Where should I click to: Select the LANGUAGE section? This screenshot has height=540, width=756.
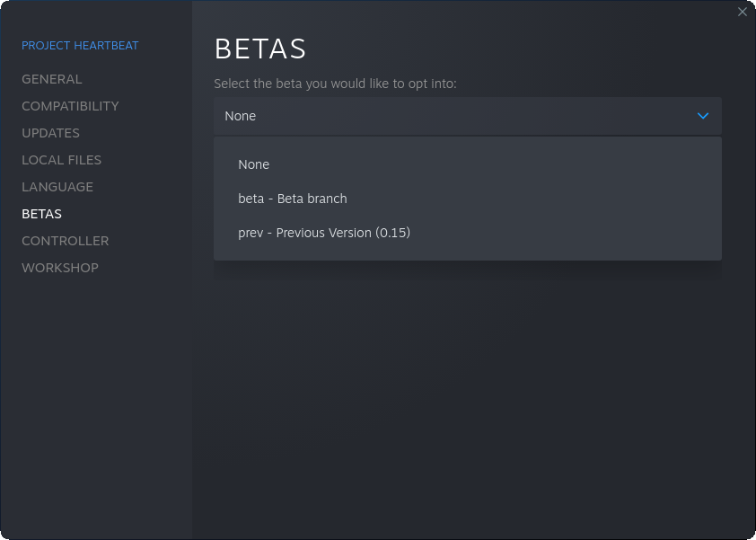pos(57,187)
